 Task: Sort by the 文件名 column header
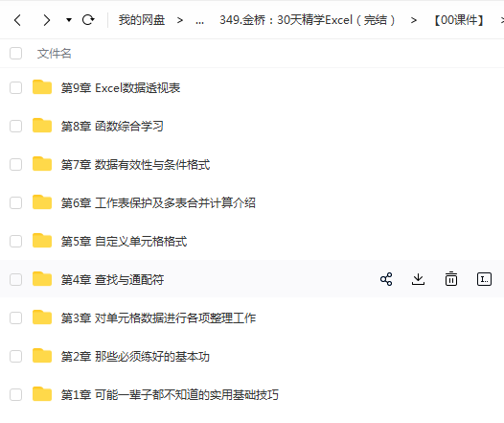[54, 54]
